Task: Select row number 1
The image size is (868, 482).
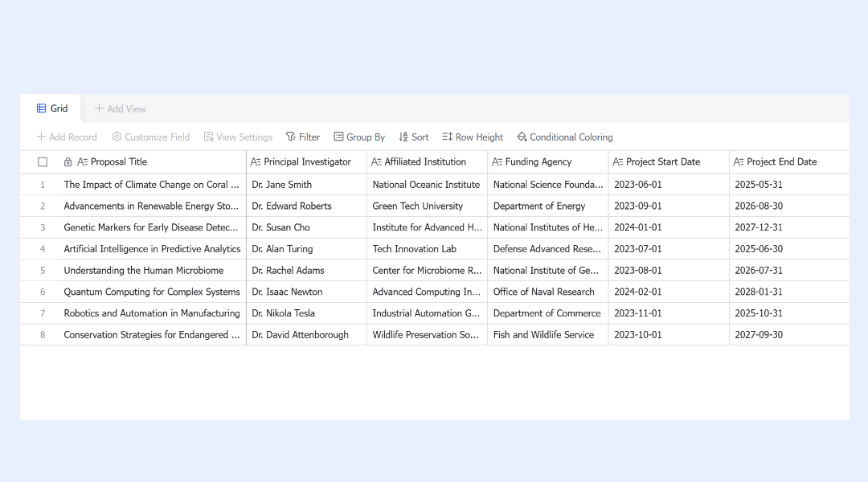Action: 43,185
